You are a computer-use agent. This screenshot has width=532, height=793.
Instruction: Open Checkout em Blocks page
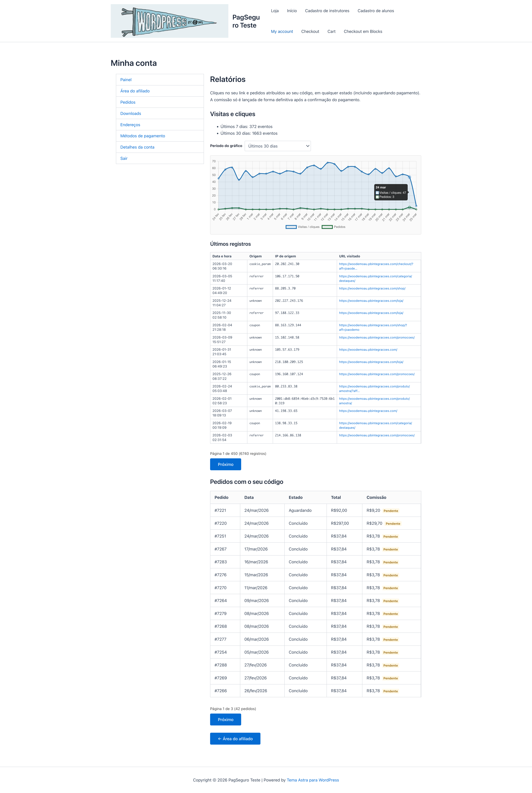pyautogui.click(x=363, y=32)
